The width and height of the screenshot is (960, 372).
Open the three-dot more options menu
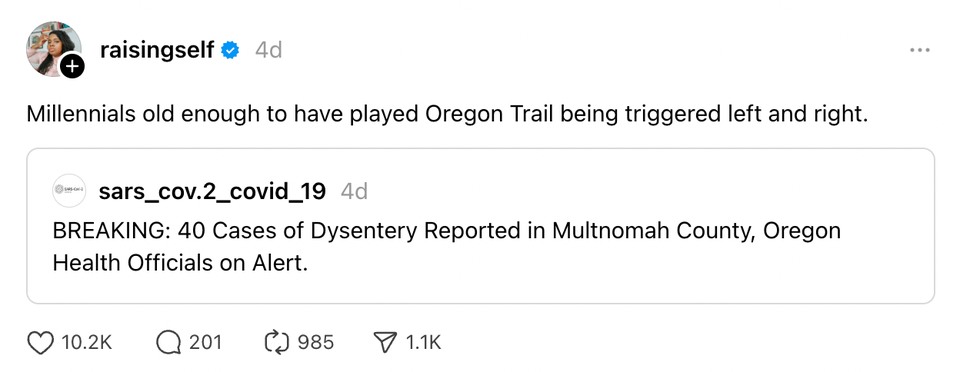point(920,50)
